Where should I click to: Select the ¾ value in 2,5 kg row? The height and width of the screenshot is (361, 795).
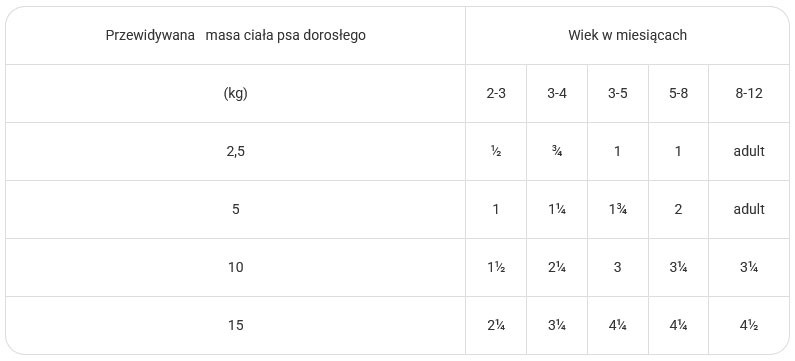pyautogui.click(x=557, y=152)
